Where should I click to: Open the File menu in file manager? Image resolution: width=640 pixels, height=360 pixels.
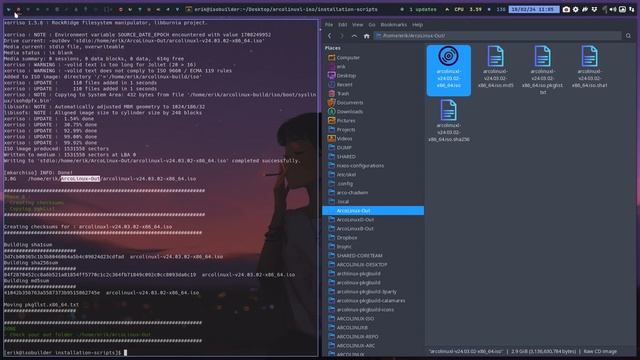pos(329,25)
